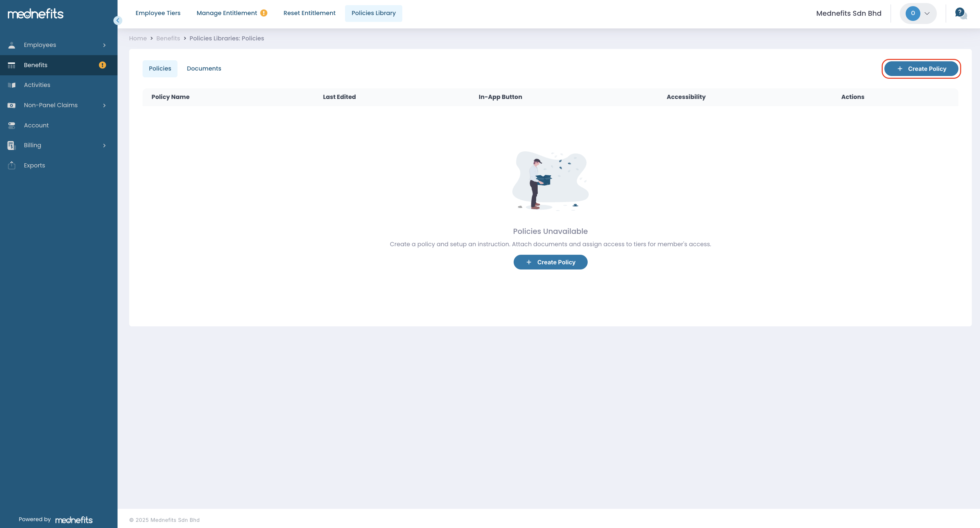Select the Policies Library tab
Image resolution: width=980 pixels, height=528 pixels.
click(x=373, y=13)
